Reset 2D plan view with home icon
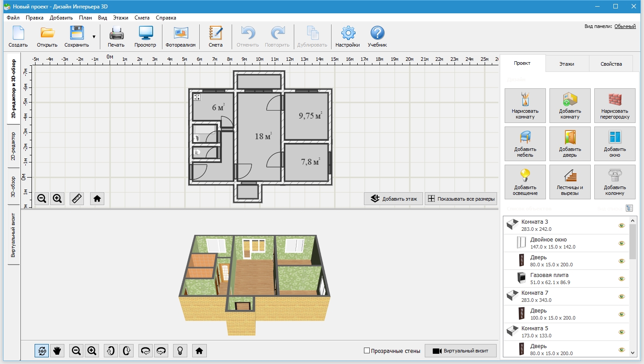This screenshot has width=644, height=364. tap(97, 198)
